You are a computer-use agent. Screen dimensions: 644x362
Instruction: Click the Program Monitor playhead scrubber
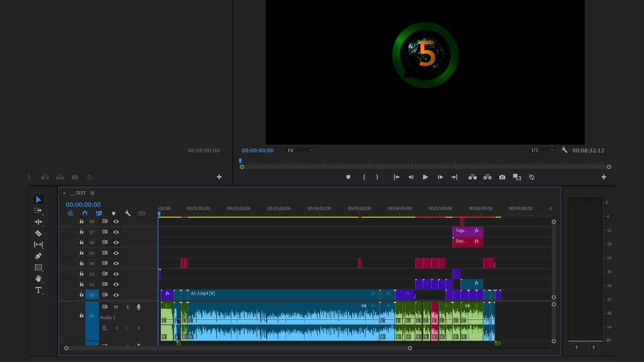coord(240,161)
